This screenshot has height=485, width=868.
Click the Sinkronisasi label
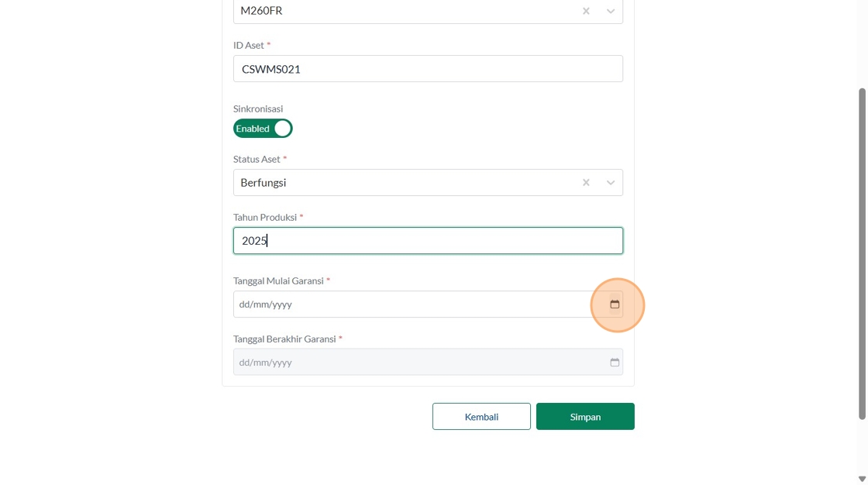click(x=258, y=109)
